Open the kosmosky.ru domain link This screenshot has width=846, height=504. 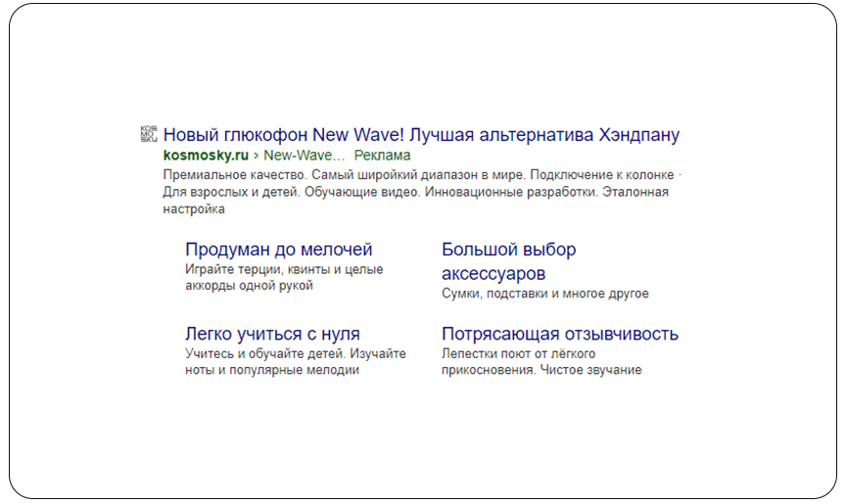coord(206,156)
